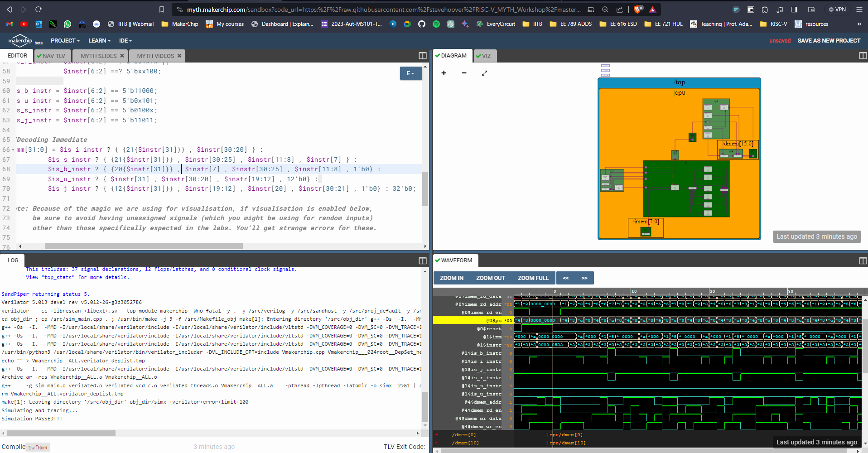Open EveryCircuit bookmark
This screenshot has height=453, width=868.
[496, 24]
